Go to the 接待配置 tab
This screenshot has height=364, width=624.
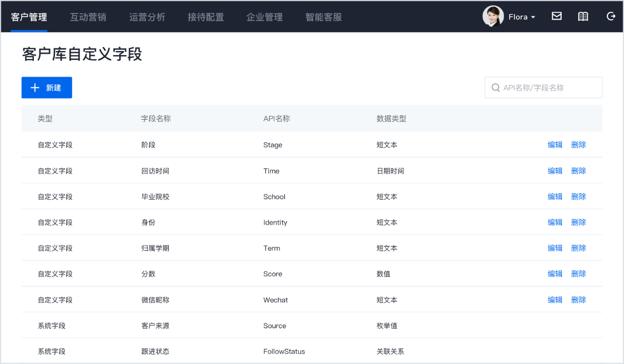[x=206, y=17]
